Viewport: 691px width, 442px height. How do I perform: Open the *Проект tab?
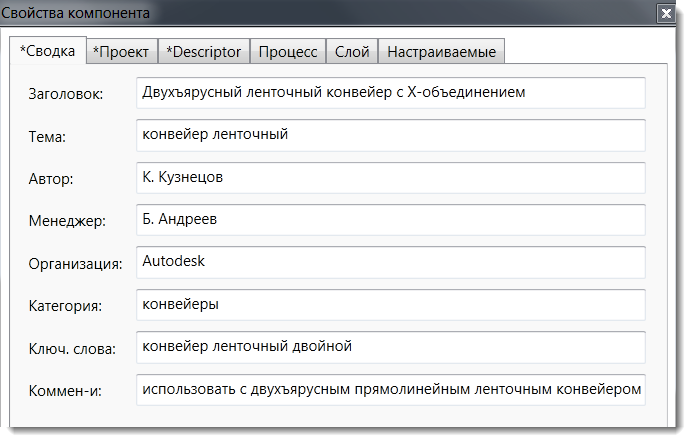tap(121, 51)
